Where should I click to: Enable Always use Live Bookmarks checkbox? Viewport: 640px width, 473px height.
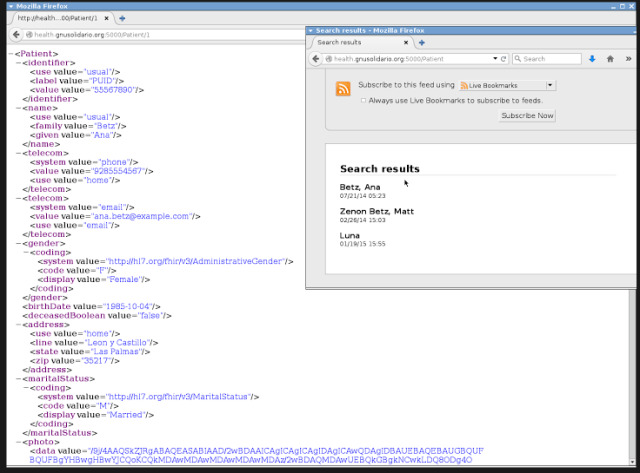point(363,100)
